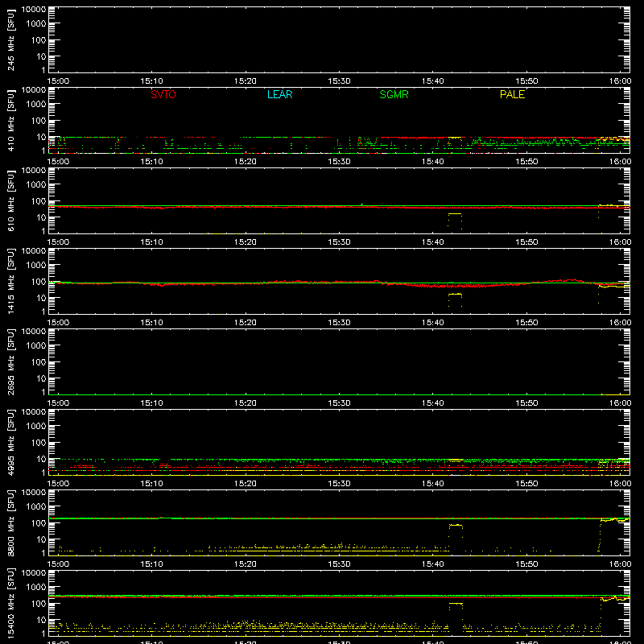Click the 10000 y-axis value in the 2695 MHz panel
The image size is (644, 644).
tap(34, 332)
